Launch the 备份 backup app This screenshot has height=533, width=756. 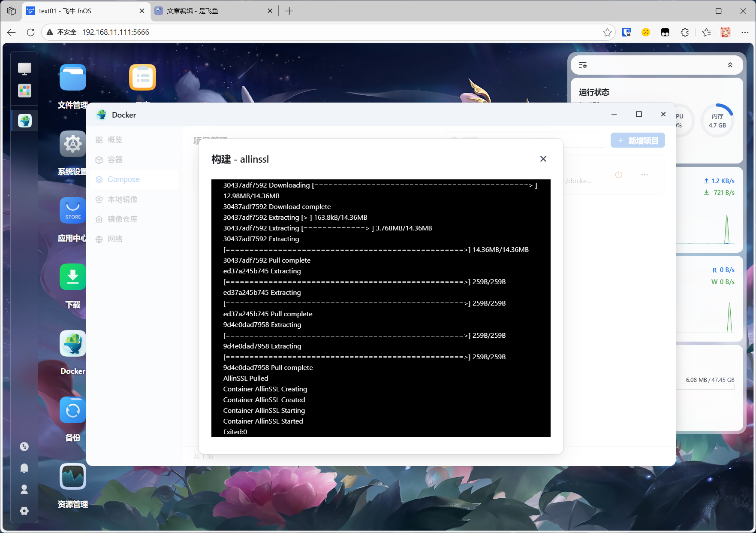click(72, 410)
